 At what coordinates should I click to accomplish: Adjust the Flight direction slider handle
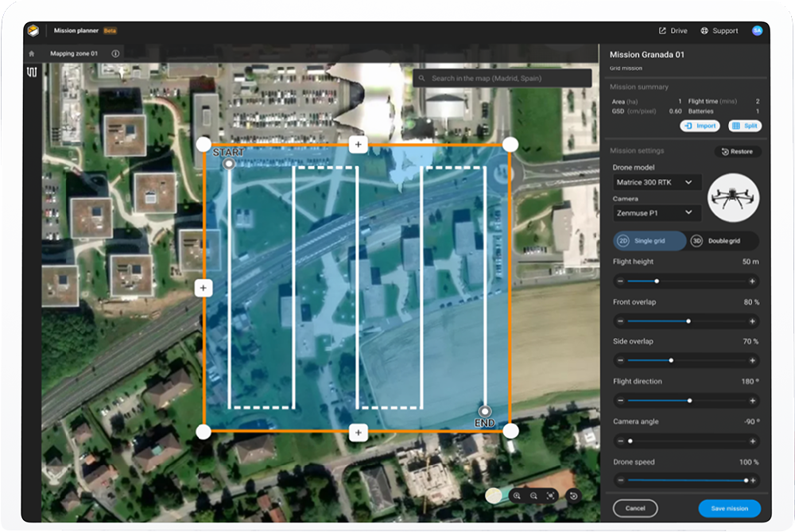(689, 401)
